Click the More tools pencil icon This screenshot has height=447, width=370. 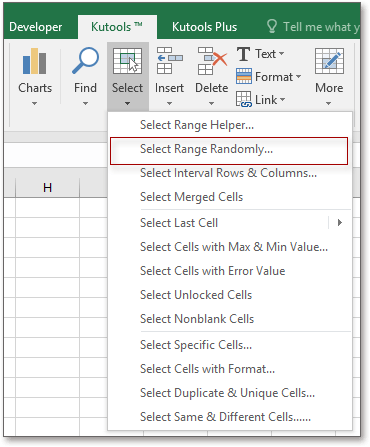(329, 61)
